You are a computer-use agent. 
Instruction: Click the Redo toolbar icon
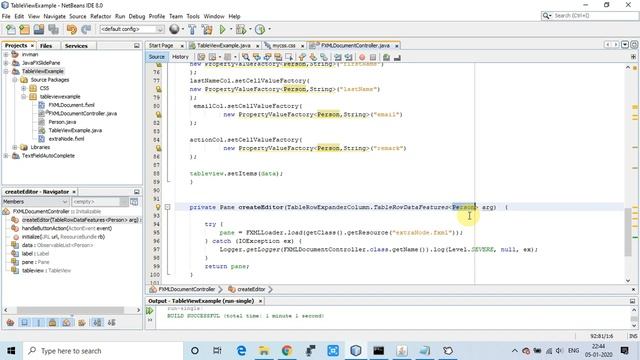86,29
